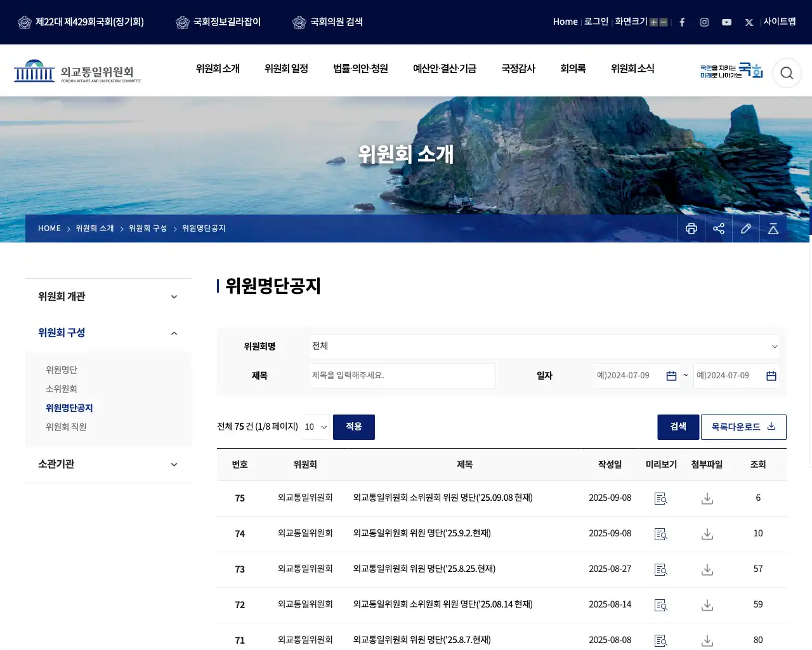Click the print icon in breadcrumb bar
This screenshot has width=812, height=650.
[691, 229]
